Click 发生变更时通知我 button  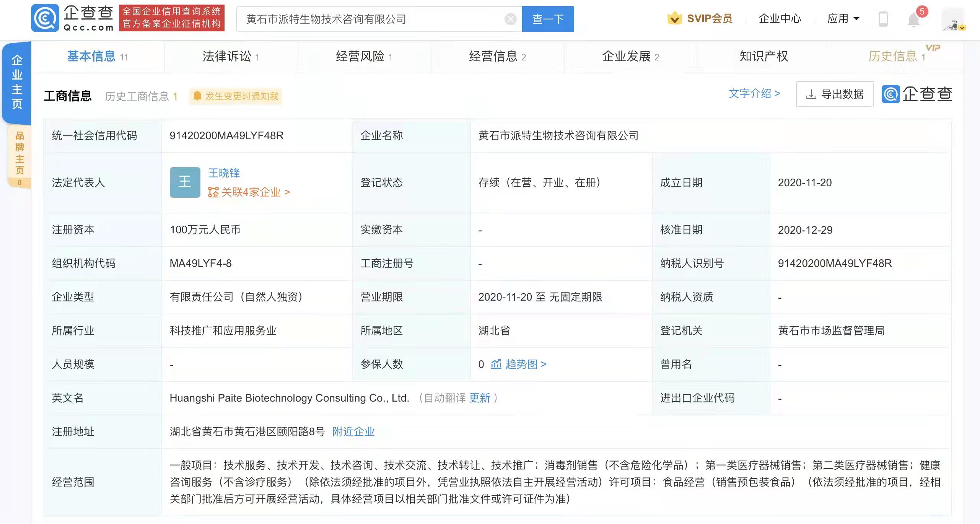click(x=236, y=96)
